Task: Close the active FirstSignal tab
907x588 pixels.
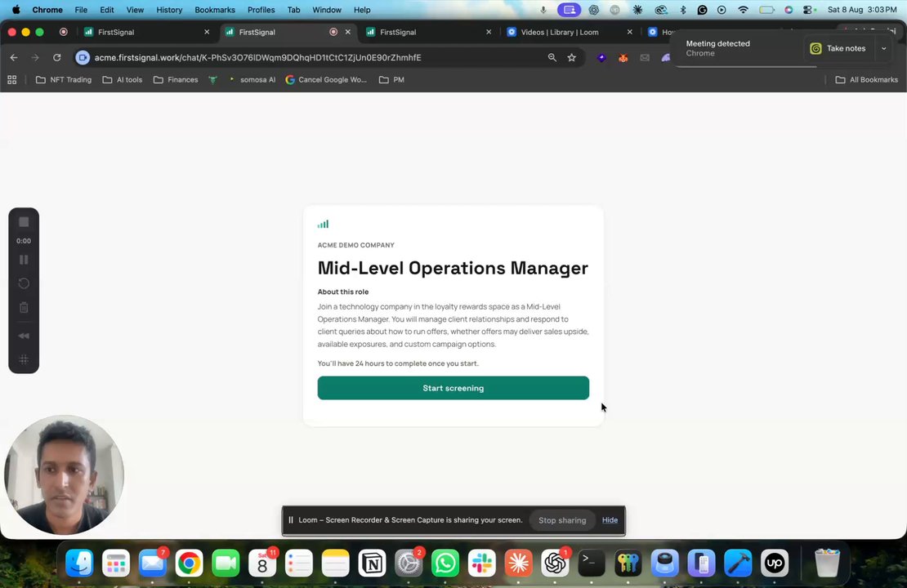Action: (x=347, y=32)
